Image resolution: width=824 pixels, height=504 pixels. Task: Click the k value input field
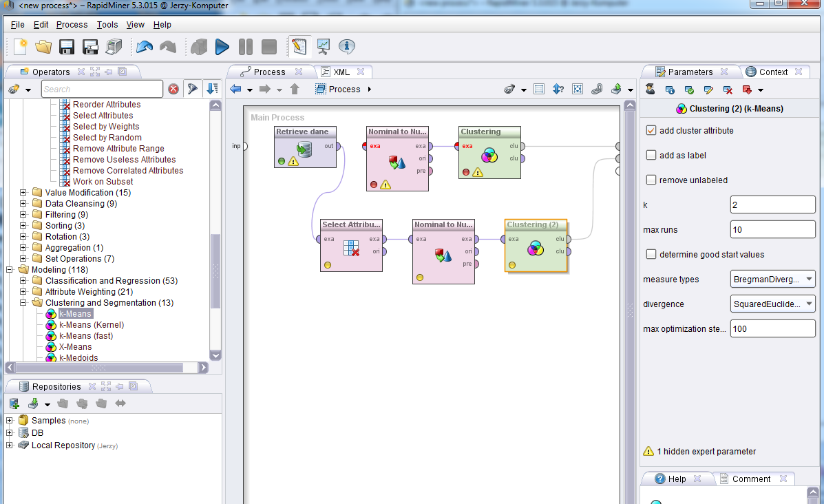772,204
